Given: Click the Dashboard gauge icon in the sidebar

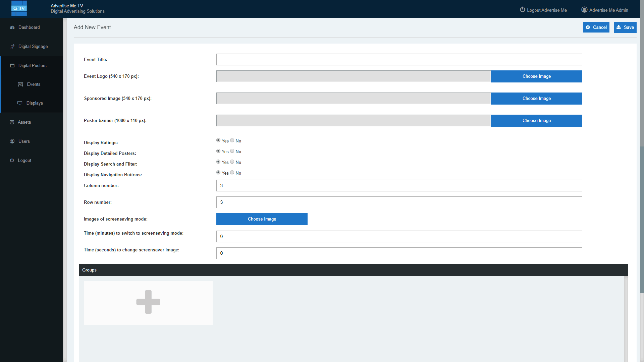Looking at the screenshot, I should 12,27.
